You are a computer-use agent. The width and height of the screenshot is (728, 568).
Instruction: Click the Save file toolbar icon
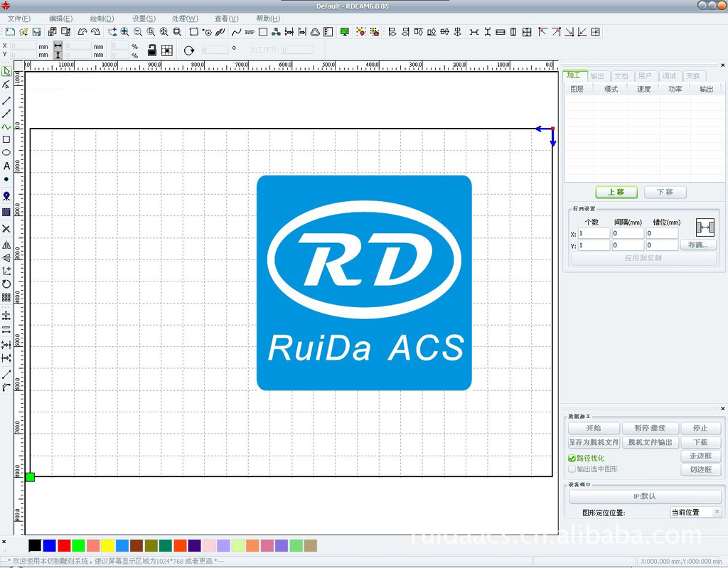click(x=36, y=32)
